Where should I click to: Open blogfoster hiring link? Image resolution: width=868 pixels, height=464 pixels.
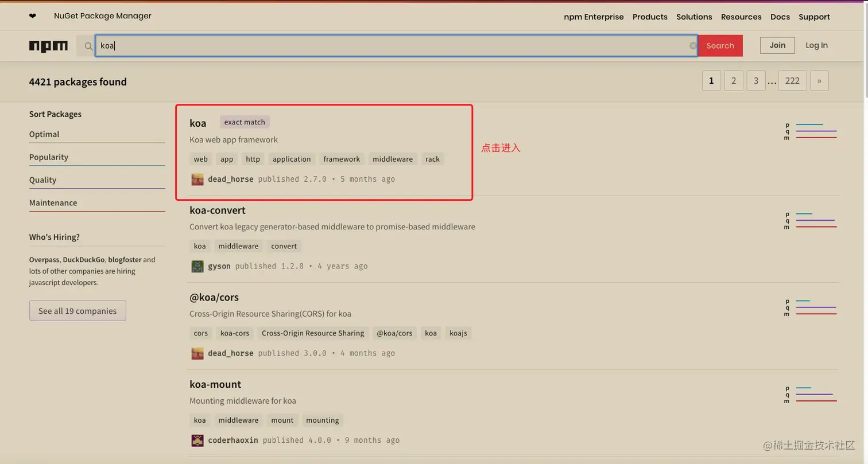pos(125,260)
